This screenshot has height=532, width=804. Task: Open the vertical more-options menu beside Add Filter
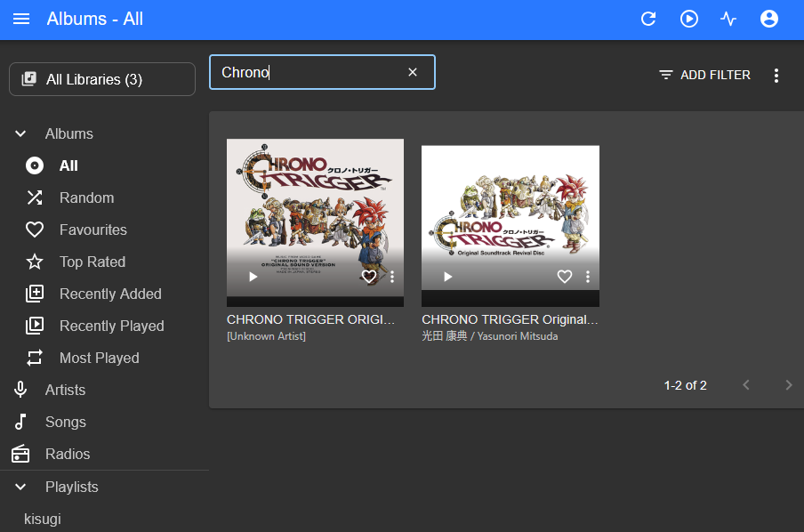pos(776,76)
